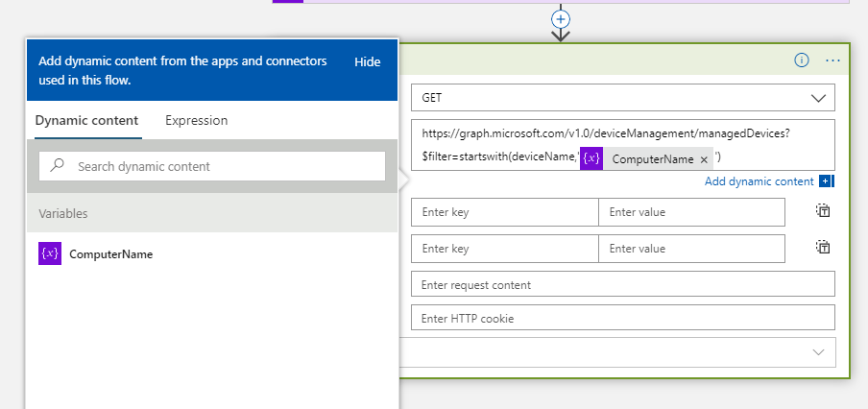Switch to the Expression tab
This screenshot has width=868, height=409.
coord(197,120)
